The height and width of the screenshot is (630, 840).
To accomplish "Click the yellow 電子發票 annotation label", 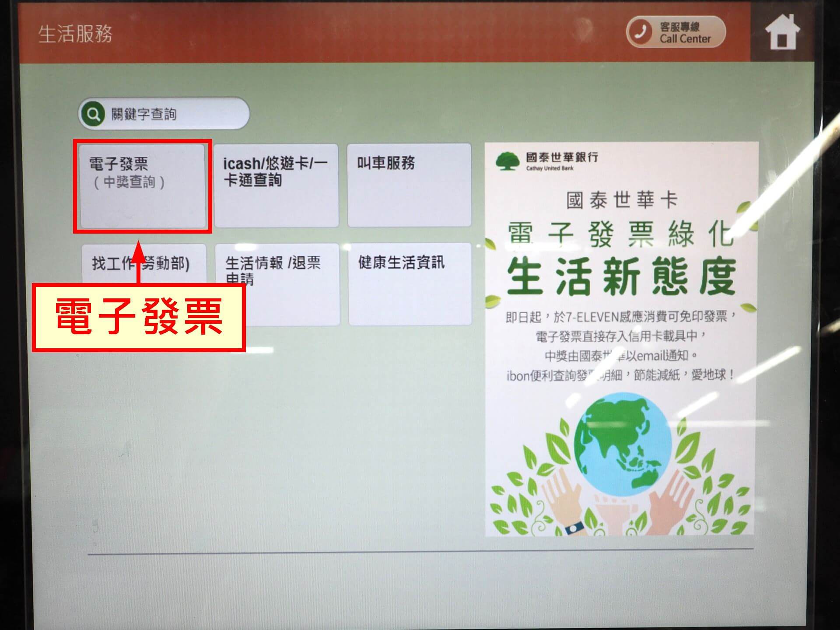I will pyautogui.click(x=139, y=318).
